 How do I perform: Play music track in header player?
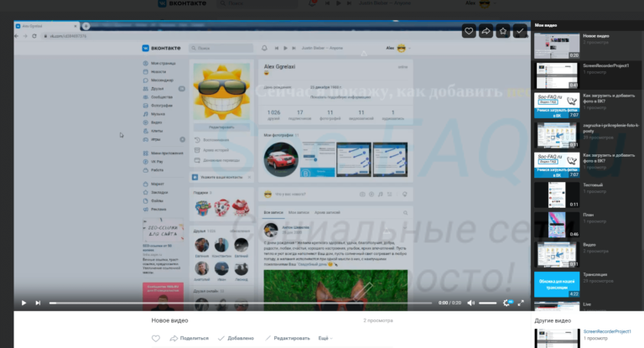point(339,3)
